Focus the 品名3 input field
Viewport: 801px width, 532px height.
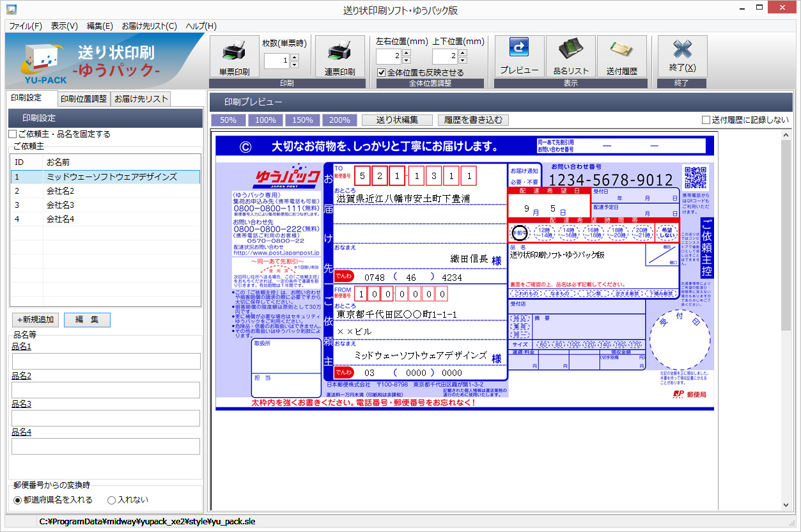click(x=105, y=418)
